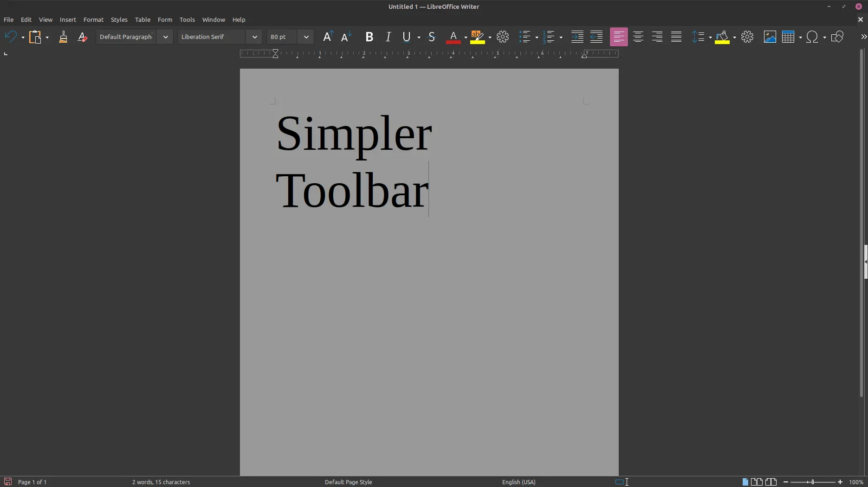This screenshot has width=868, height=487.
Task: Open the font name dropdown list
Action: pyautogui.click(x=254, y=37)
